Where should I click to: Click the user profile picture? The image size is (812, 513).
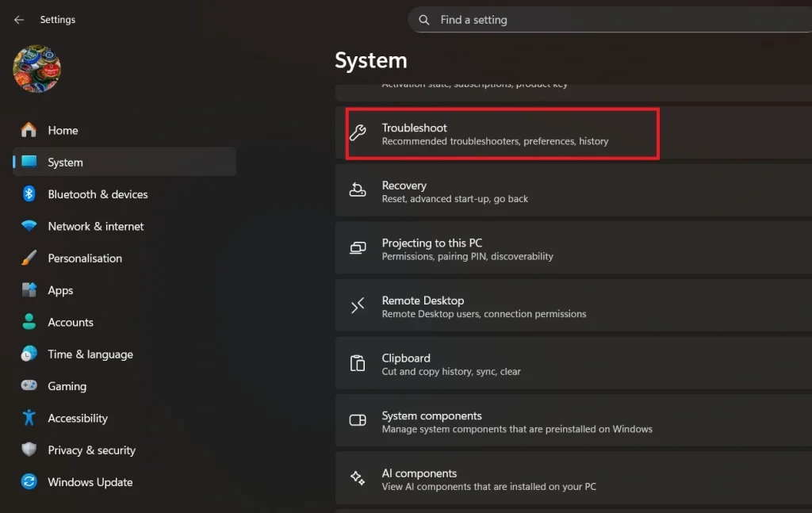coord(36,68)
